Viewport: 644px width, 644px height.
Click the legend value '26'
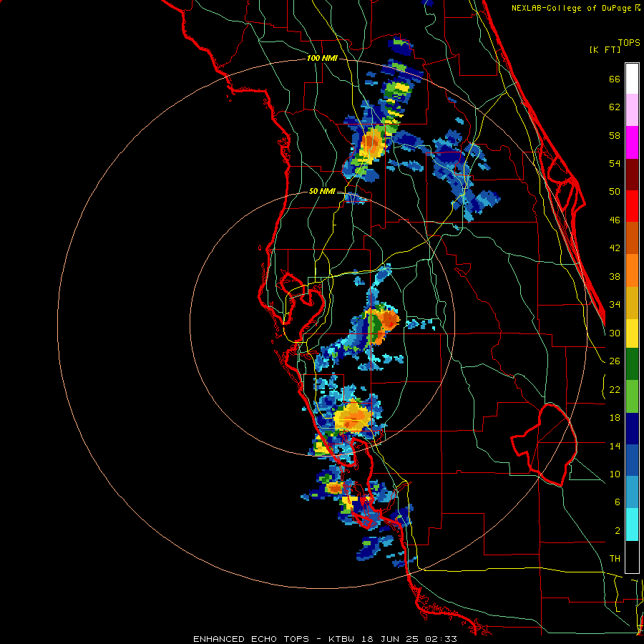click(615, 361)
